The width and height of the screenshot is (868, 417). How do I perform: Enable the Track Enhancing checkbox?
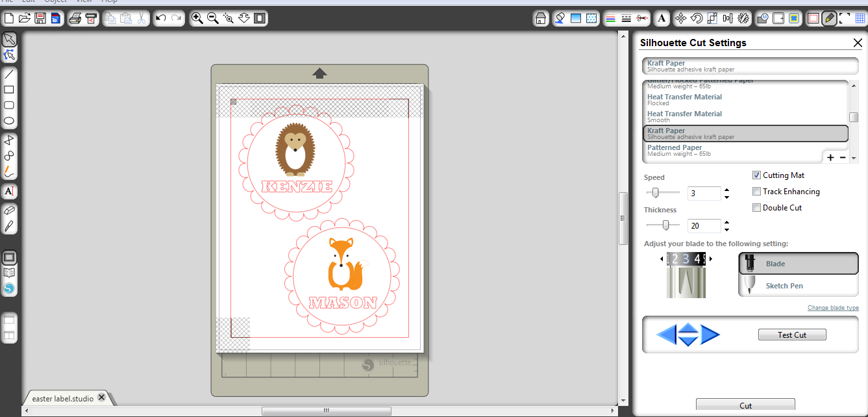[756, 192]
